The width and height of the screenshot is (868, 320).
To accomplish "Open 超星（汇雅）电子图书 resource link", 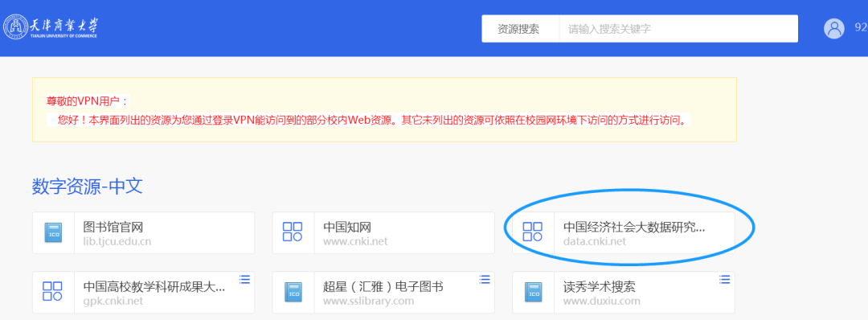I will 383,287.
